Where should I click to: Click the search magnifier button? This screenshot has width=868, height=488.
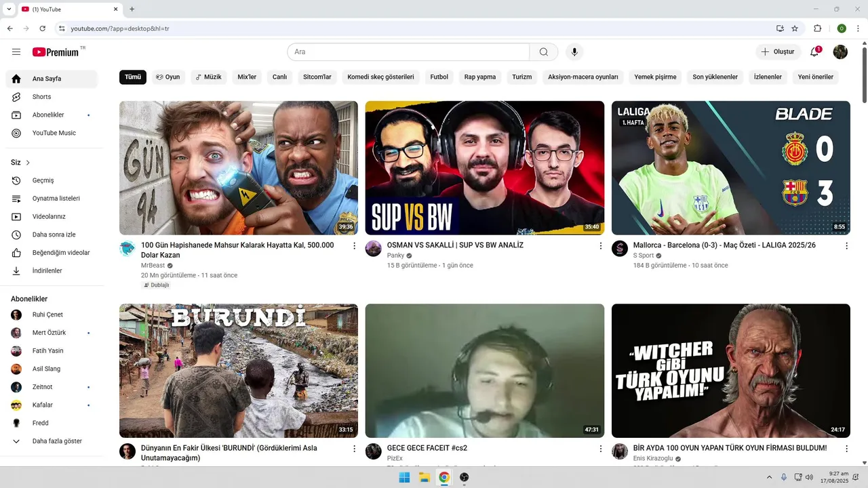coord(544,52)
